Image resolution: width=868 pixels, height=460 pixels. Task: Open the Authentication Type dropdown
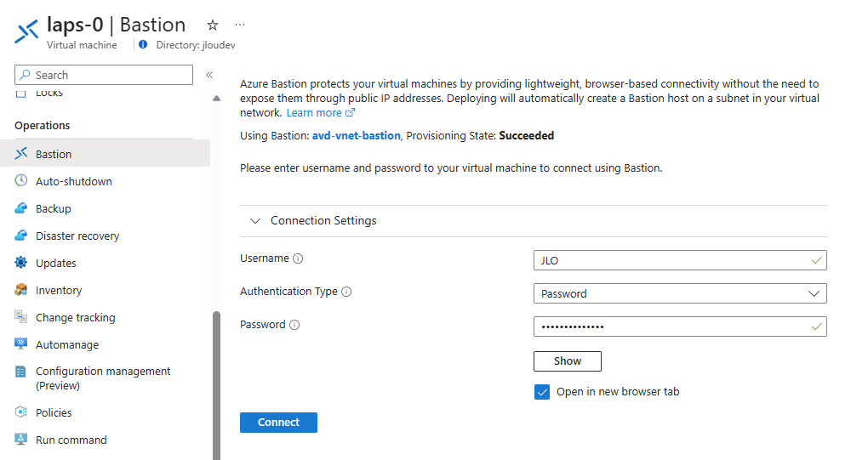point(680,293)
